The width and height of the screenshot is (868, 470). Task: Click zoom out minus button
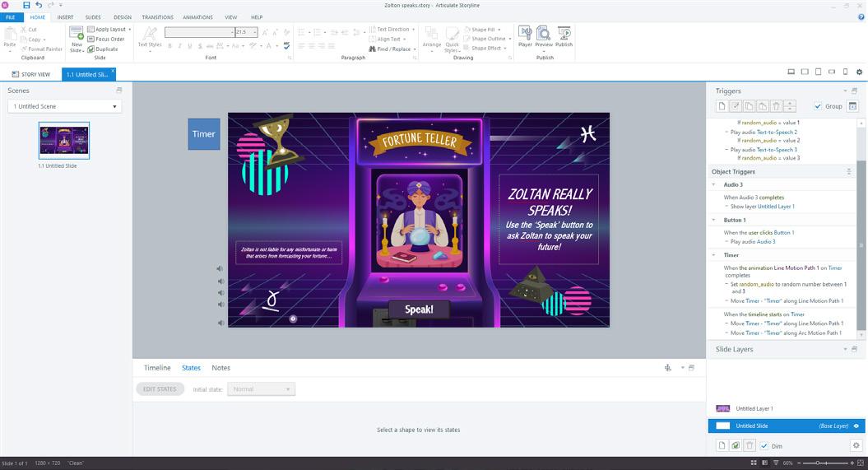coord(798,463)
